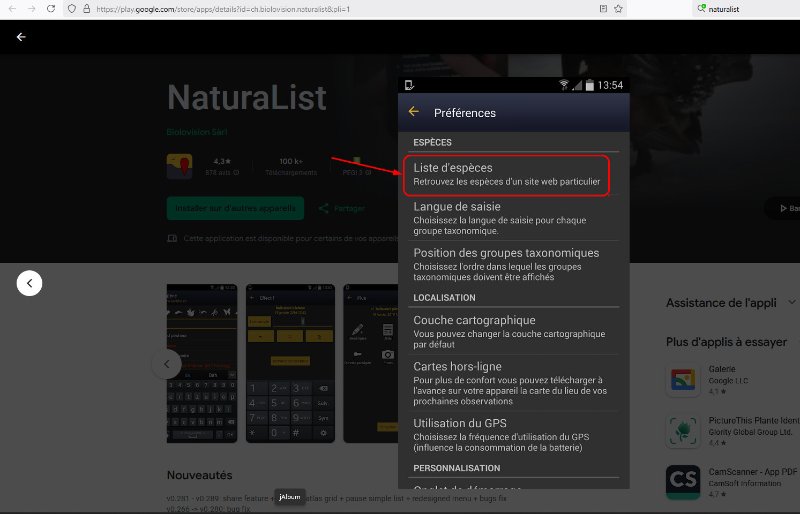This screenshot has height=514, width=800.
Task: Click the battery icon in phone status bar
Action: 589,85
